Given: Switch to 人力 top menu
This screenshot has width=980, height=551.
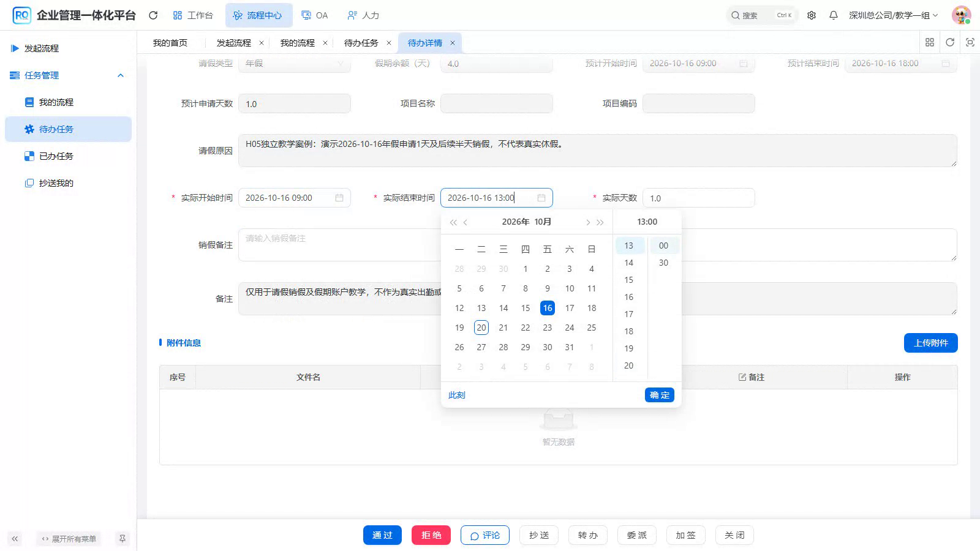Looking at the screenshot, I should (363, 15).
